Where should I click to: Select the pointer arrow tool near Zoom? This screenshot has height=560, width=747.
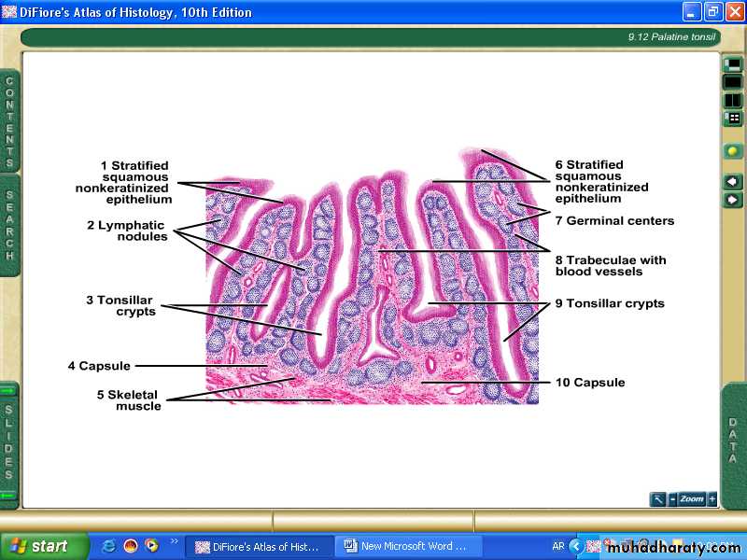coord(658,499)
